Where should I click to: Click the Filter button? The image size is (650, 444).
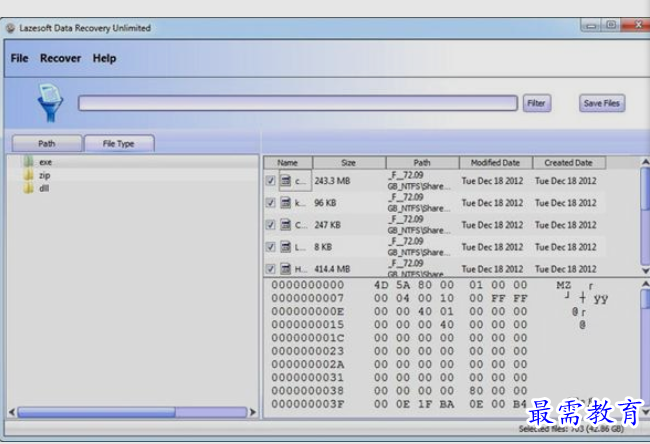tap(536, 103)
